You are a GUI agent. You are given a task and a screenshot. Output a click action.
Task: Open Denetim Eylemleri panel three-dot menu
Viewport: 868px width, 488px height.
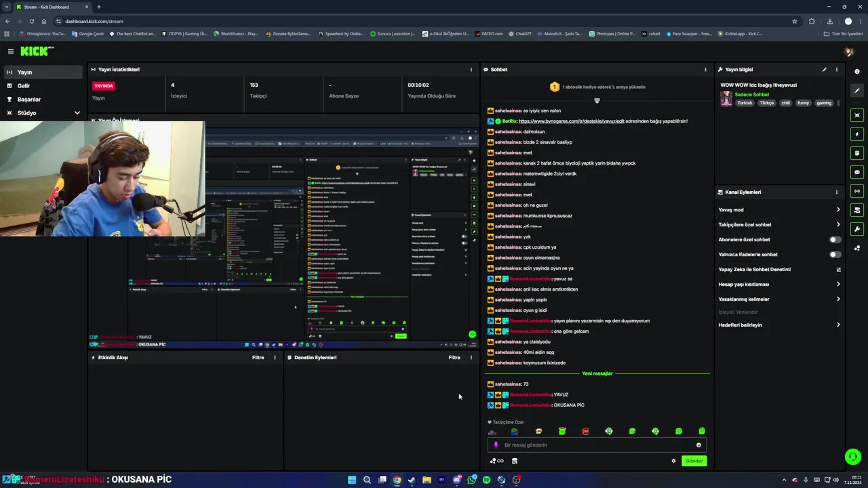(471, 357)
